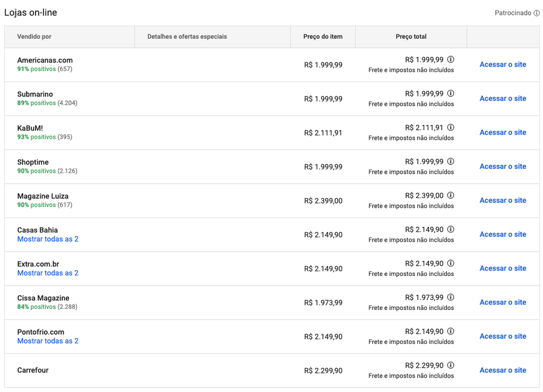The height and width of the screenshot is (392, 543).
Task: Click Acessar o site for Extra.com.br
Action: coord(503,268)
